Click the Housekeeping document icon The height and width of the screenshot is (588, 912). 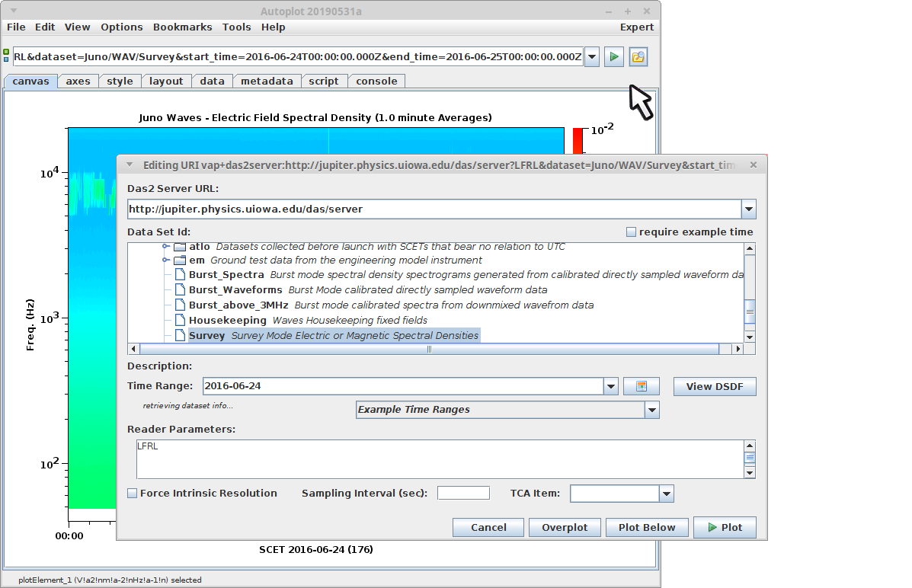click(181, 320)
